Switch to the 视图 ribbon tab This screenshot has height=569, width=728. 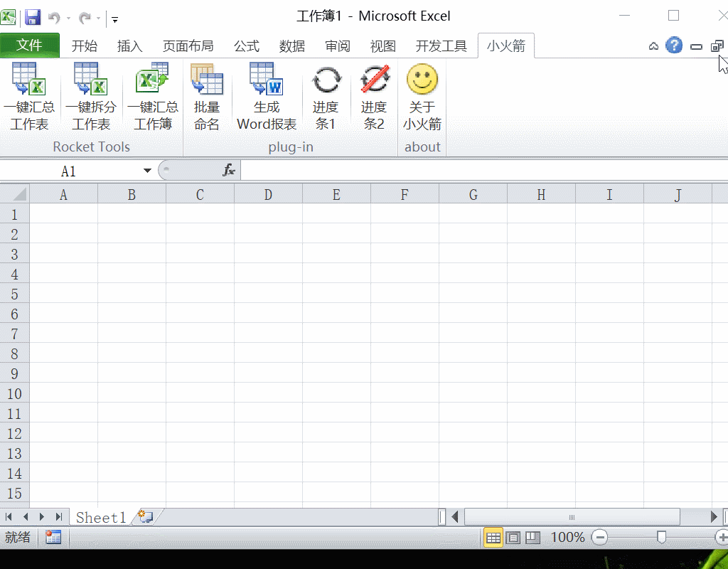383,46
